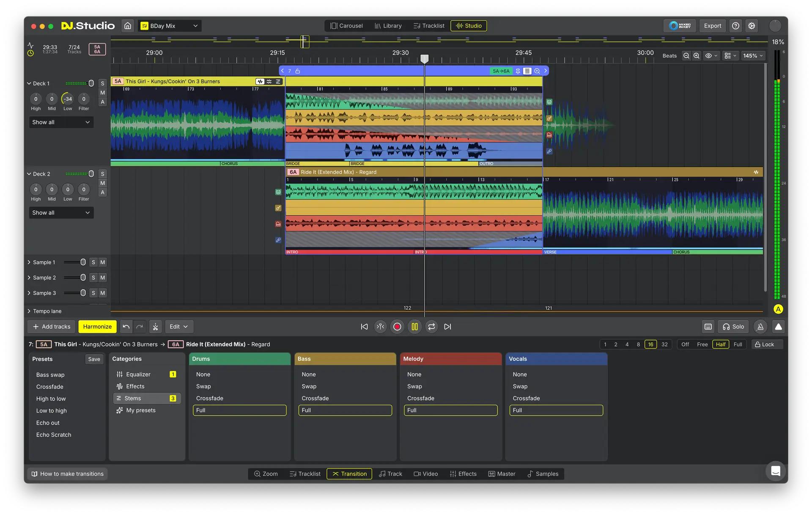
Task: Click the keyboard shortcuts icon
Action: click(x=708, y=327)
